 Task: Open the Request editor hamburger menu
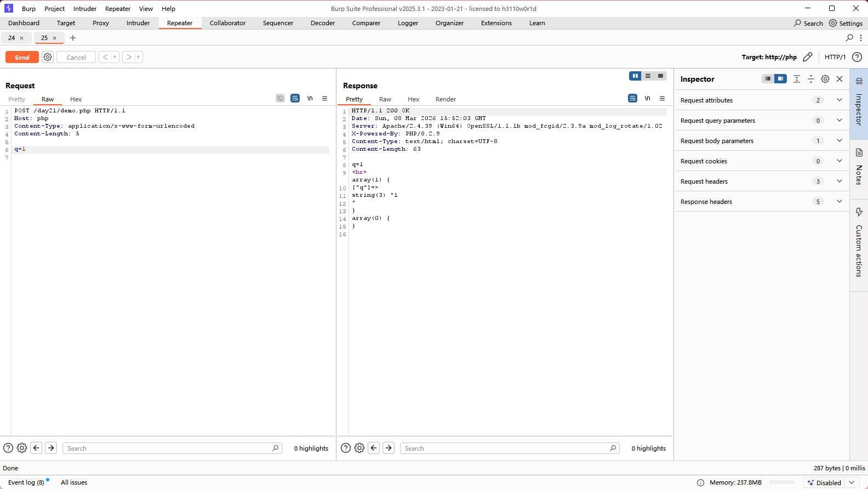(325, 98)
